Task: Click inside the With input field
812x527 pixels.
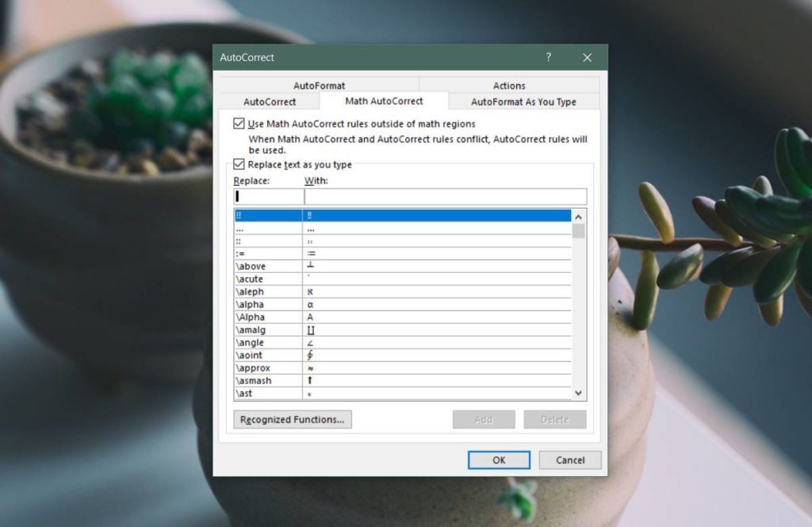Action: (x=444, y=195)
